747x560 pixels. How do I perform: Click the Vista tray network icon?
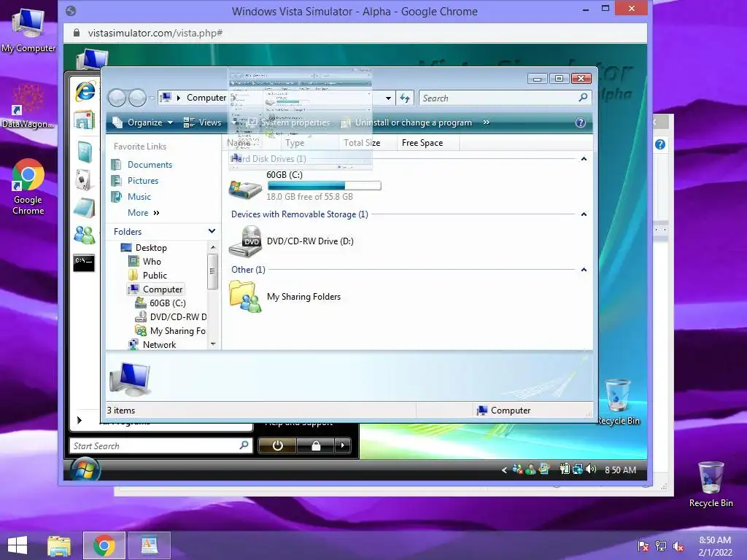pyautogui.click(x=578, y=470)
